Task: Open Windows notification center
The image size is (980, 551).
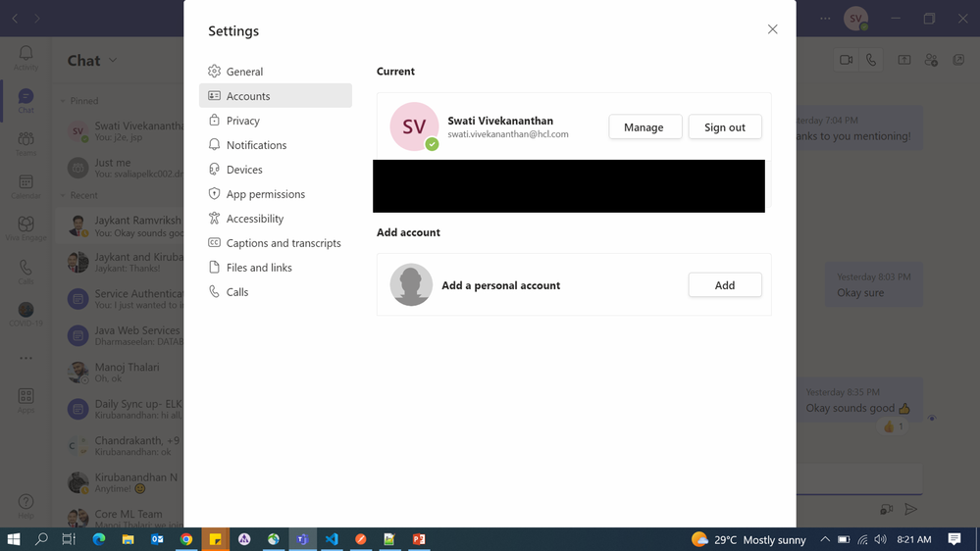Action: (954, 539)
